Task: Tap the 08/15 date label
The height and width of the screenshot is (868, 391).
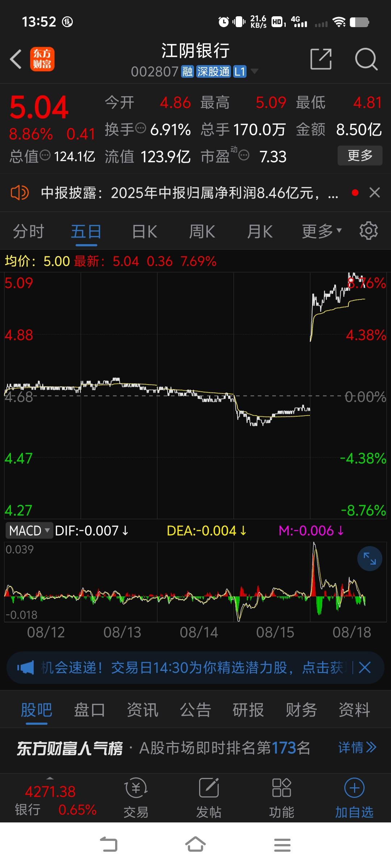Action: [275, 632]
